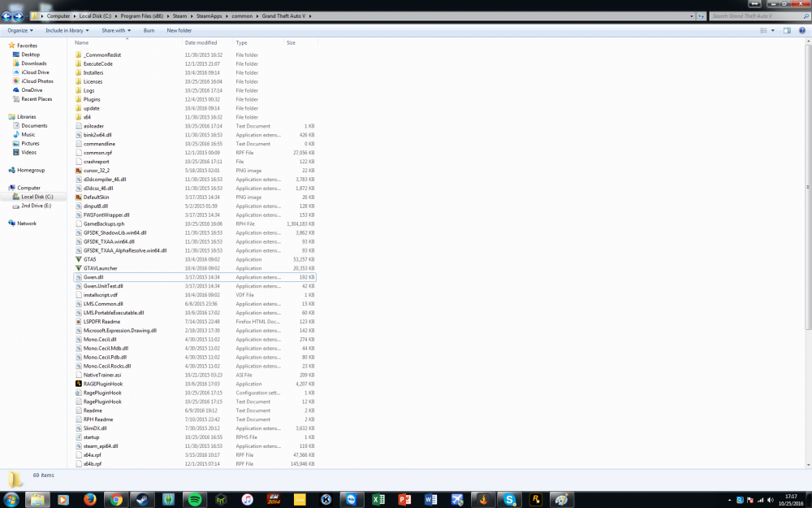The width and height of the screenshot is (812, 508).
Task: Open Include in library dropdown
Action: (x=67, y=31)
